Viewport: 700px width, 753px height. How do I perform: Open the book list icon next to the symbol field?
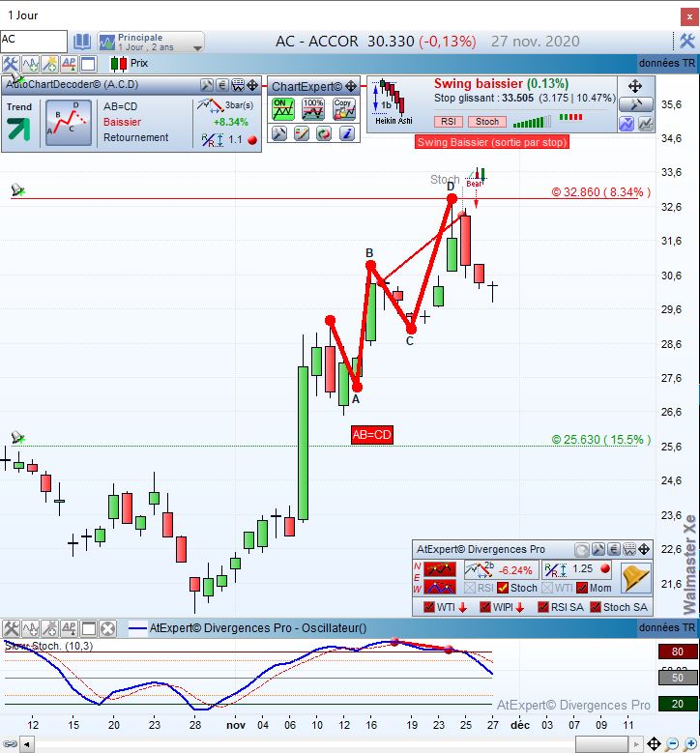[81, 42]
